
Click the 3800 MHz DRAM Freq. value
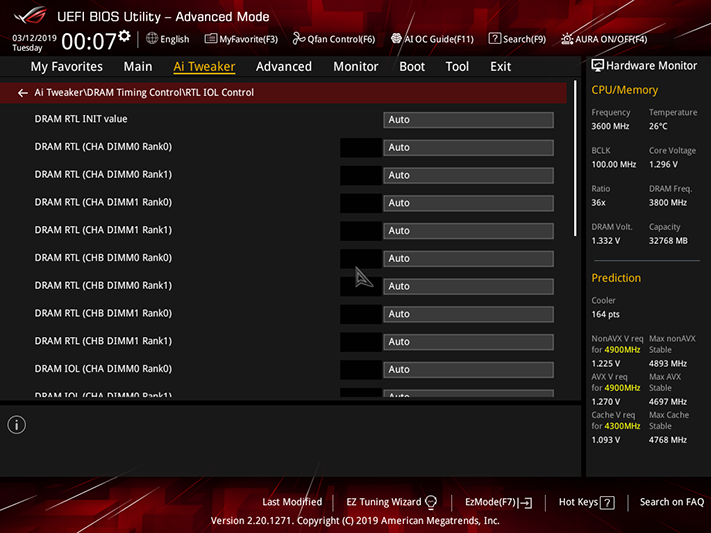click(668, 203)
